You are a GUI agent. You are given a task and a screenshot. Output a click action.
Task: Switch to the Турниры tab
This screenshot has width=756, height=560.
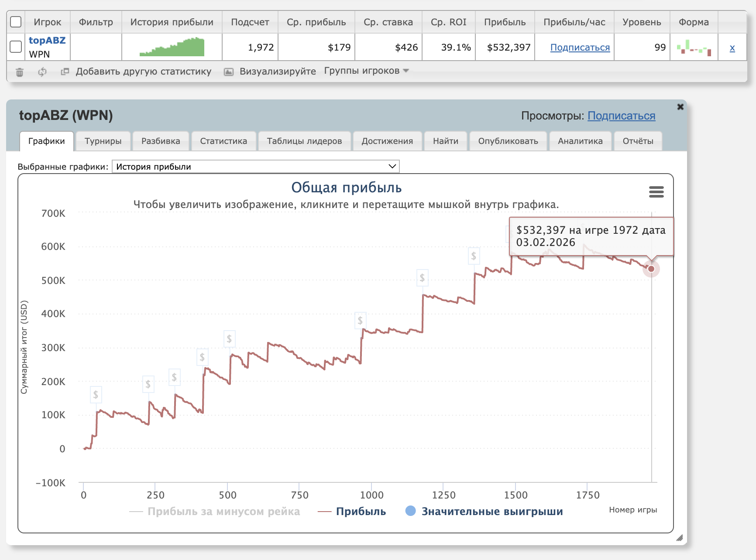[103, 141]
